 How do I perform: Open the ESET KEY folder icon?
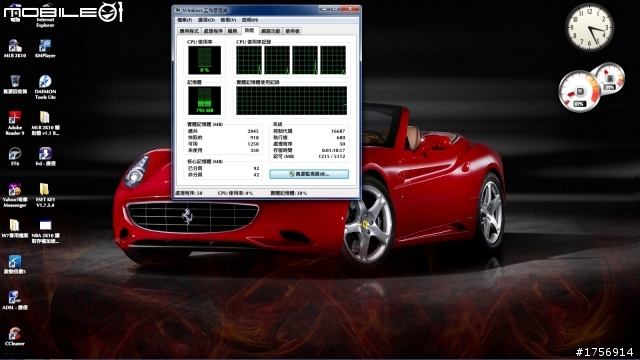(45, 195)
